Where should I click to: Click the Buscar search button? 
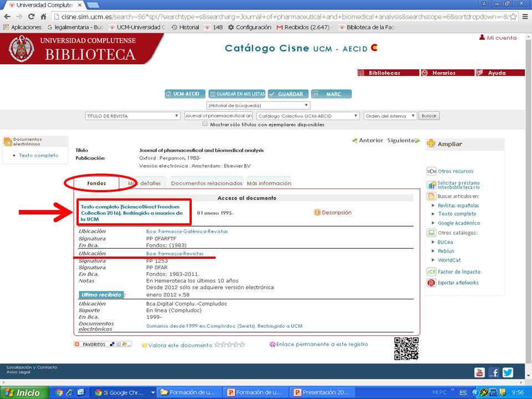point(429,116)
